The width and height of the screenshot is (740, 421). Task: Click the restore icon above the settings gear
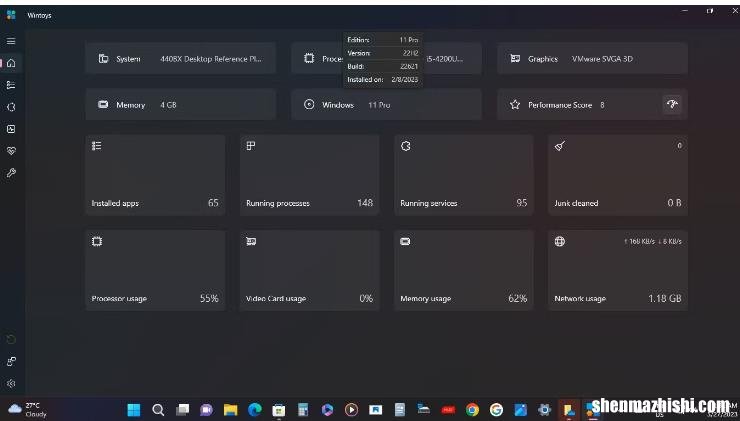(x=11, y=339)
